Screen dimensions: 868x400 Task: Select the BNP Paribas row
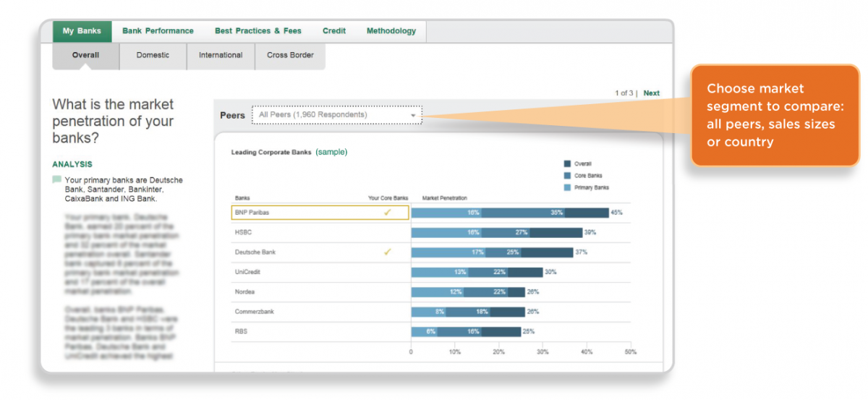[x=320, y=213]
